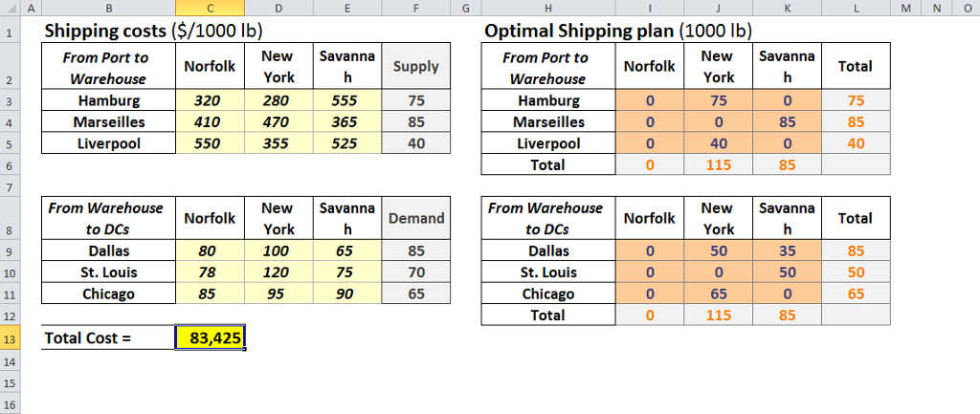Click column header L
This screenshot has width=980, height=414.
(855, 8)
